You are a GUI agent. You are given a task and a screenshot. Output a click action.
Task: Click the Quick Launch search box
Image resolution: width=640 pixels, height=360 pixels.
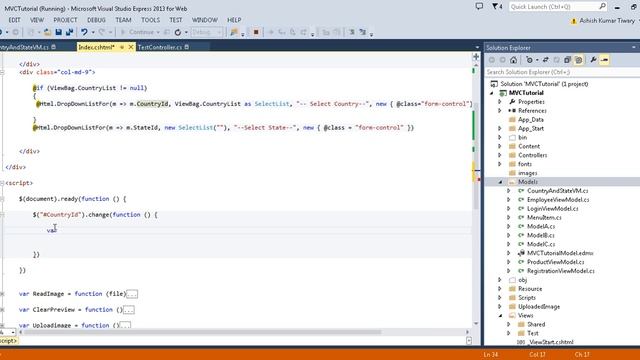[558, 7]
